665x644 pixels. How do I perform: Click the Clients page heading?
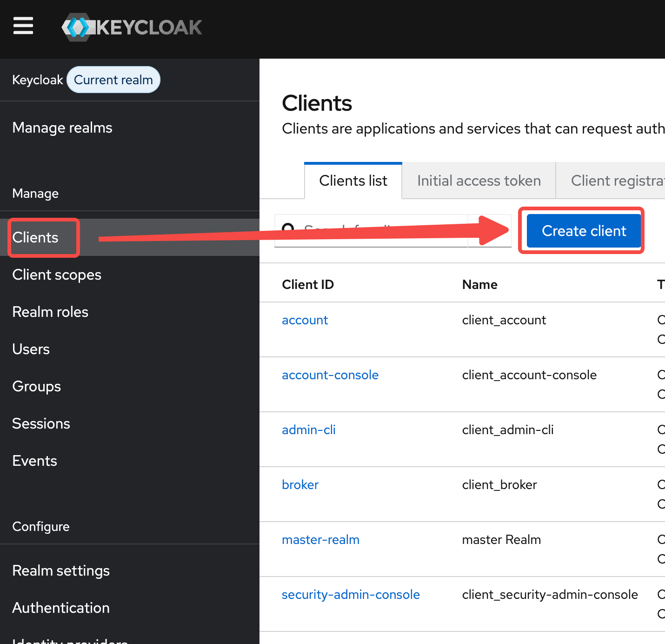[x=317, y=103]
